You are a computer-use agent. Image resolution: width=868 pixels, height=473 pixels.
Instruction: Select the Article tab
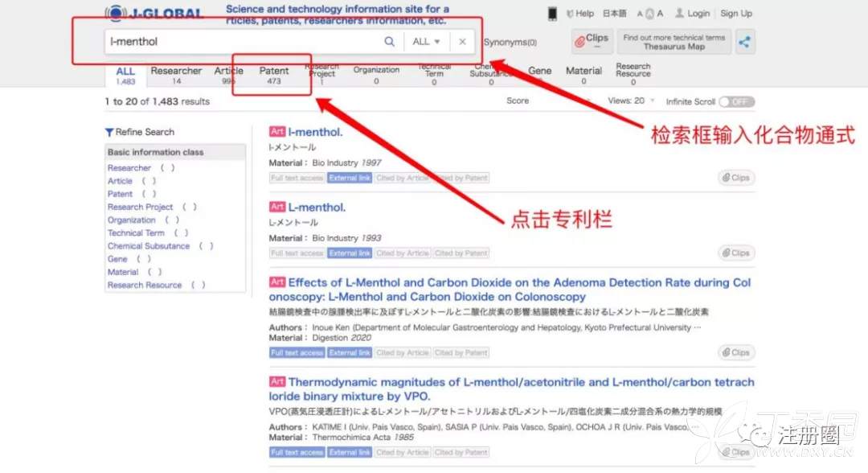229,76
